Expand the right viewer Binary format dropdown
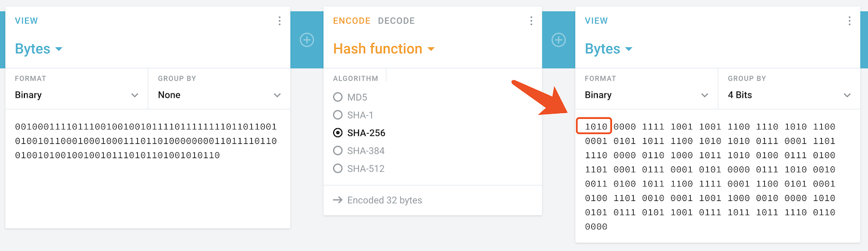The height and width of the screenshot is (251, 868). [x=647, y=95]
